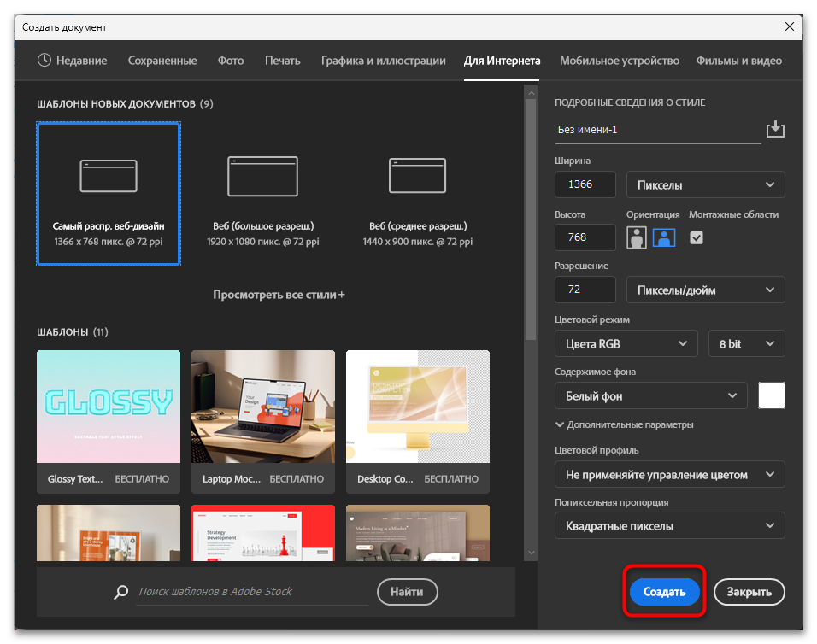The image size is (817, 644).
Task: Open the Цвета RGB color mode dropdown
Action: point(626,343)
